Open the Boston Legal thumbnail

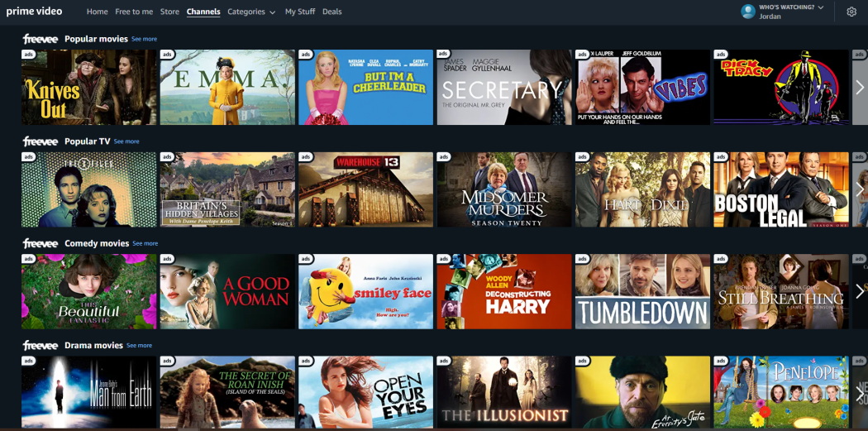781,189
